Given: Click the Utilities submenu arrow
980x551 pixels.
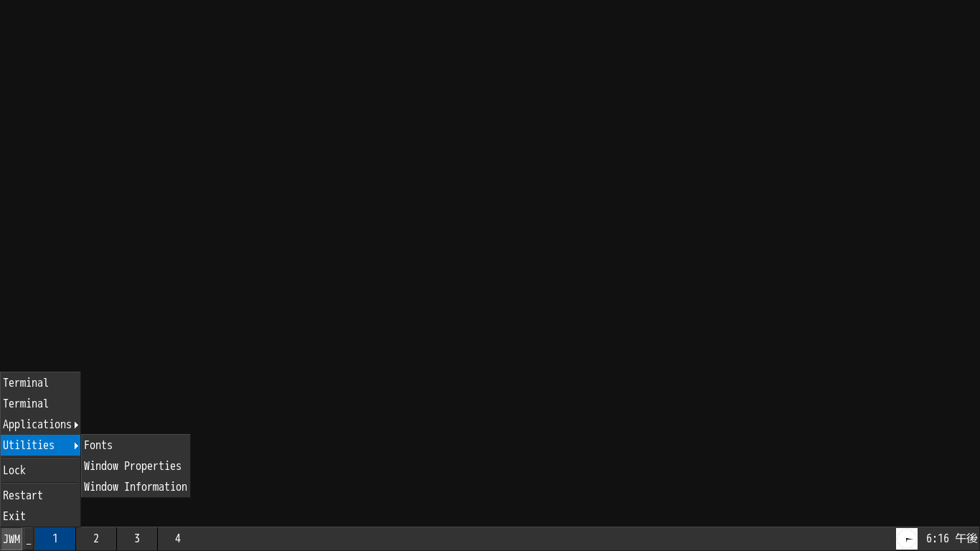Looking at the screenshot, I should [x=76, y=446].
